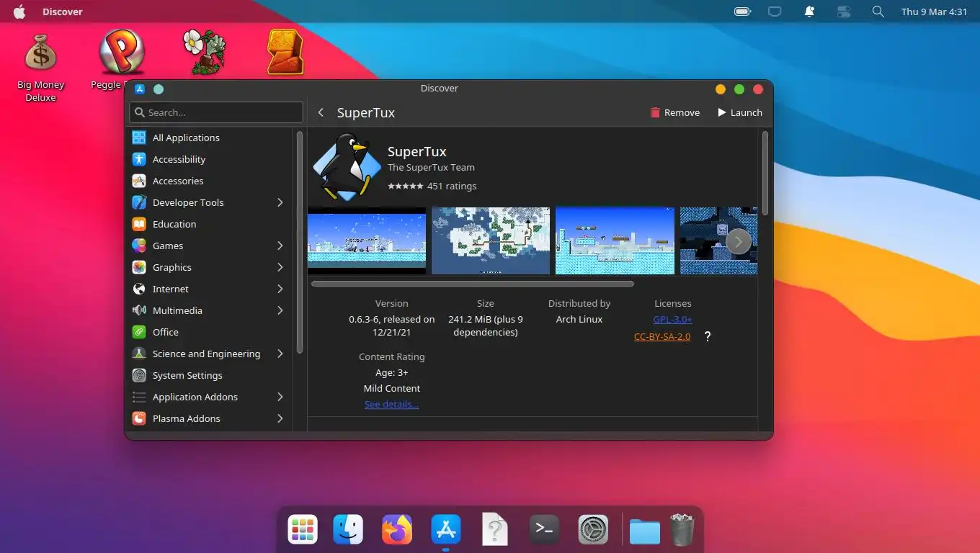Viewport: 980px width, 553px height.
Task: Click the Remove button
Action: [x=674, y=112]
